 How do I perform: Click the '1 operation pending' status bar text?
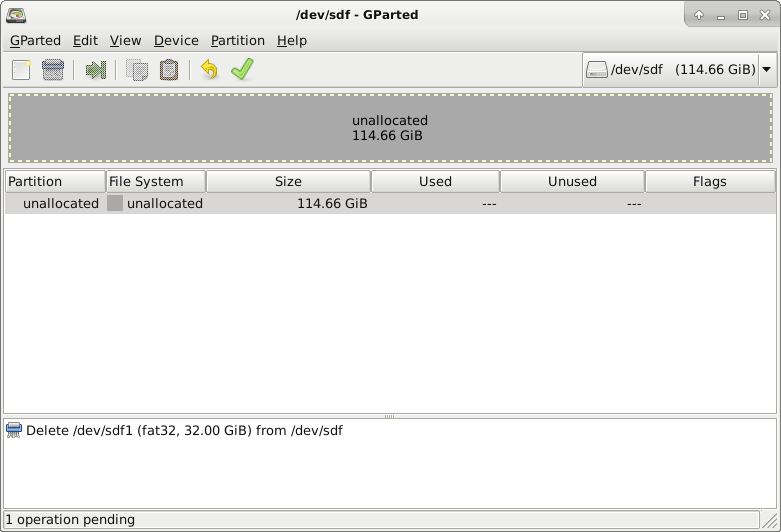[x=70, y=520]
